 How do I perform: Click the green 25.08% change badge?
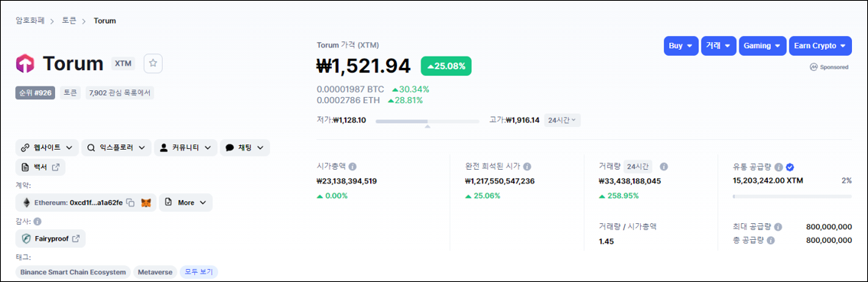[x=446, y=66]
